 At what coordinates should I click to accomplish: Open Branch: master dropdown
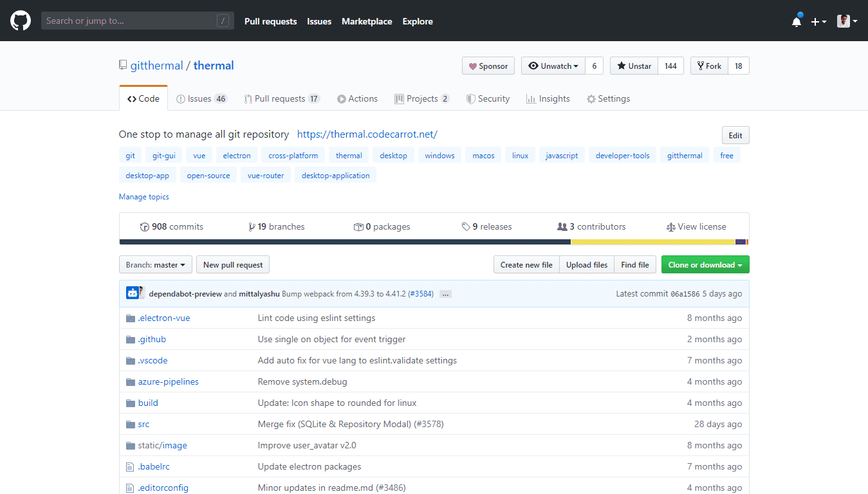[156, 265]
